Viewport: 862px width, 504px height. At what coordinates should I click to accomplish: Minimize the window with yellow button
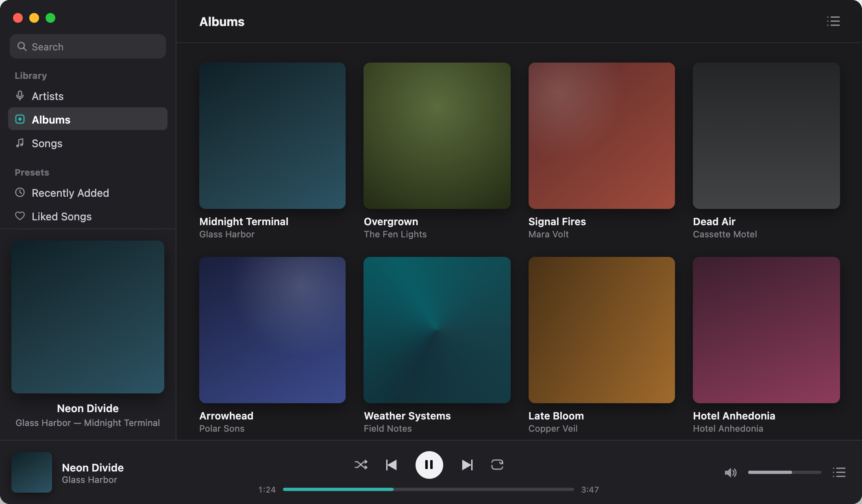coord(34,18)
